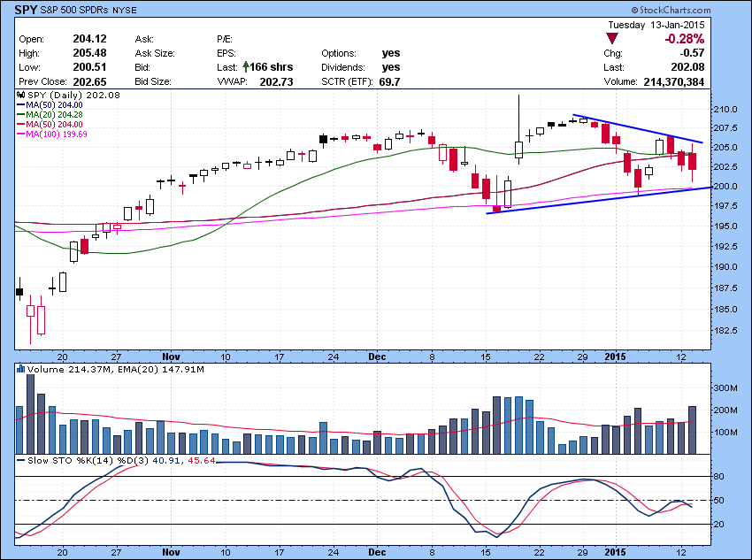Open the StockCharts.com copyright link
752x560 pixels.
click(671, 10)
